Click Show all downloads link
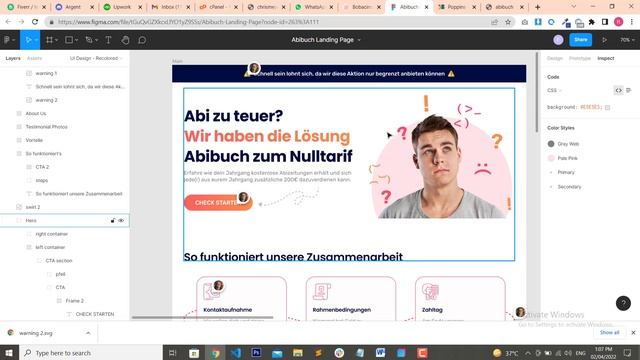 609,333
